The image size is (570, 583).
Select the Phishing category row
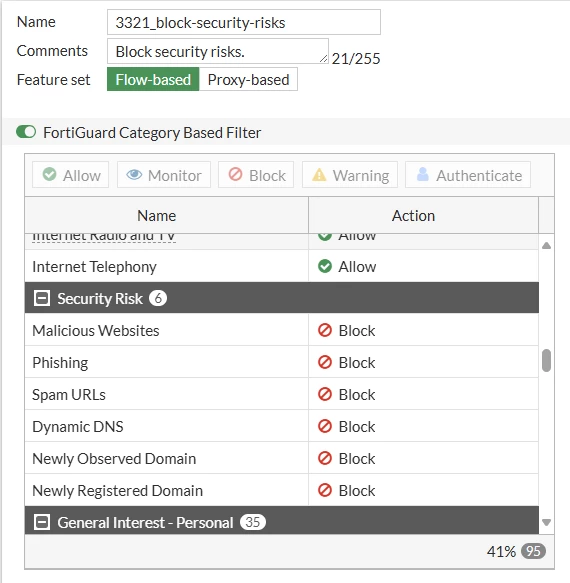point(281,362)
